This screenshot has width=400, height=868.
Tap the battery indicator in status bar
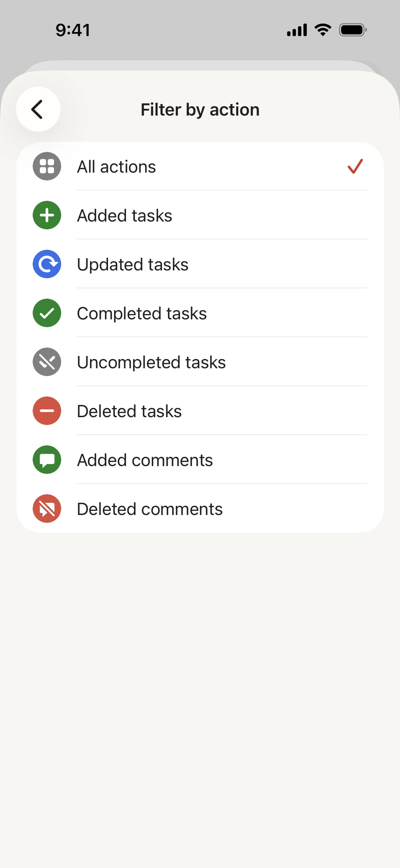pos(352,30)
